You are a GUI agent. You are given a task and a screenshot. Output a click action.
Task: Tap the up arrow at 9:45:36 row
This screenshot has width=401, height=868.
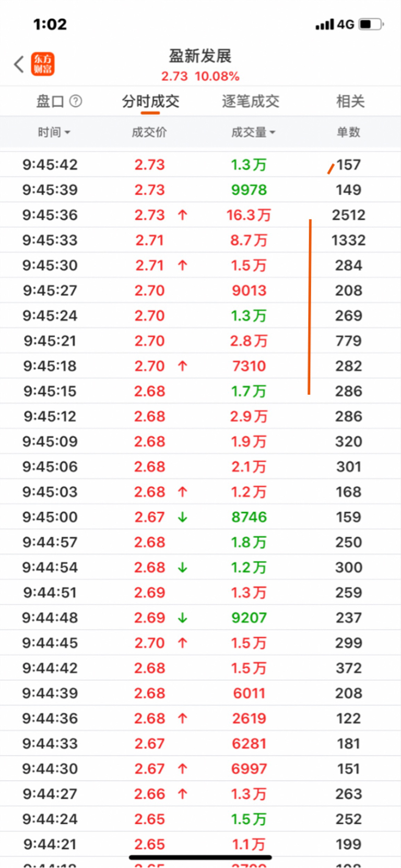pos(182,215)
